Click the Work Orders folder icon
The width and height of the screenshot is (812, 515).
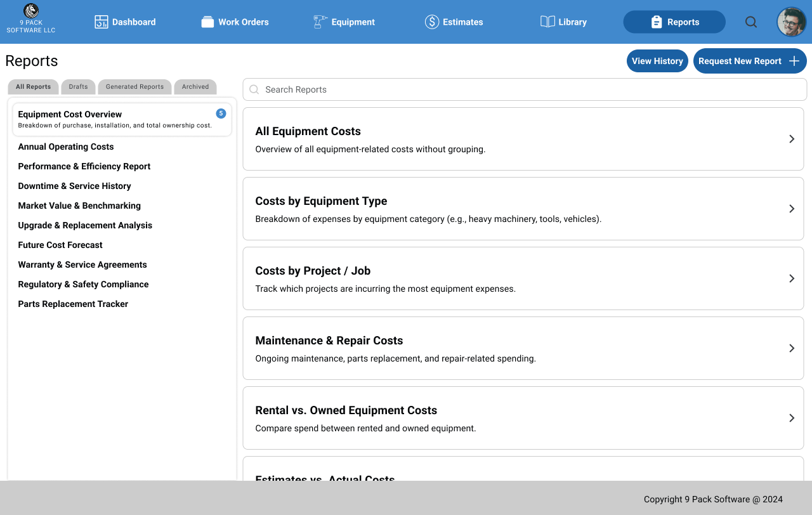pyautogui.click(x=207, y=22)
